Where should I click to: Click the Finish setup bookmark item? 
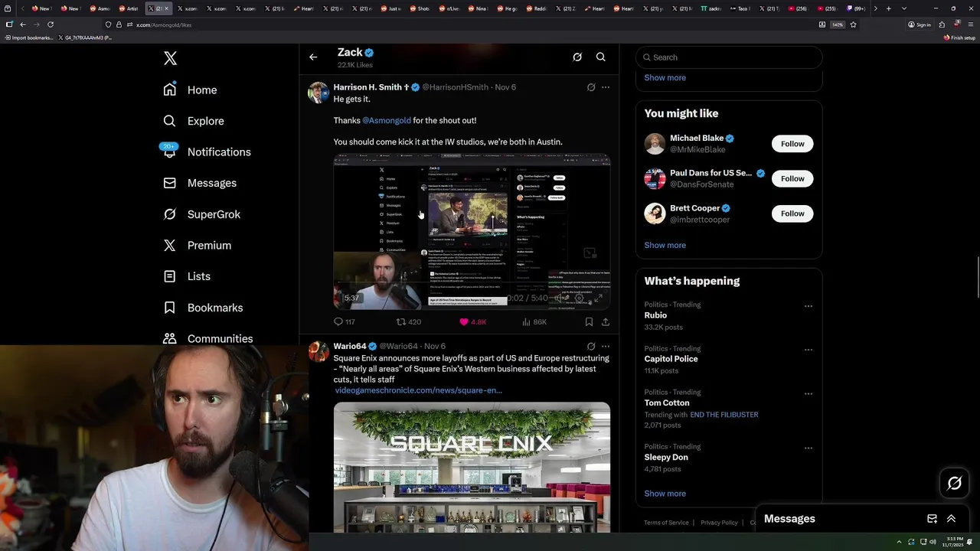[959, 37]
